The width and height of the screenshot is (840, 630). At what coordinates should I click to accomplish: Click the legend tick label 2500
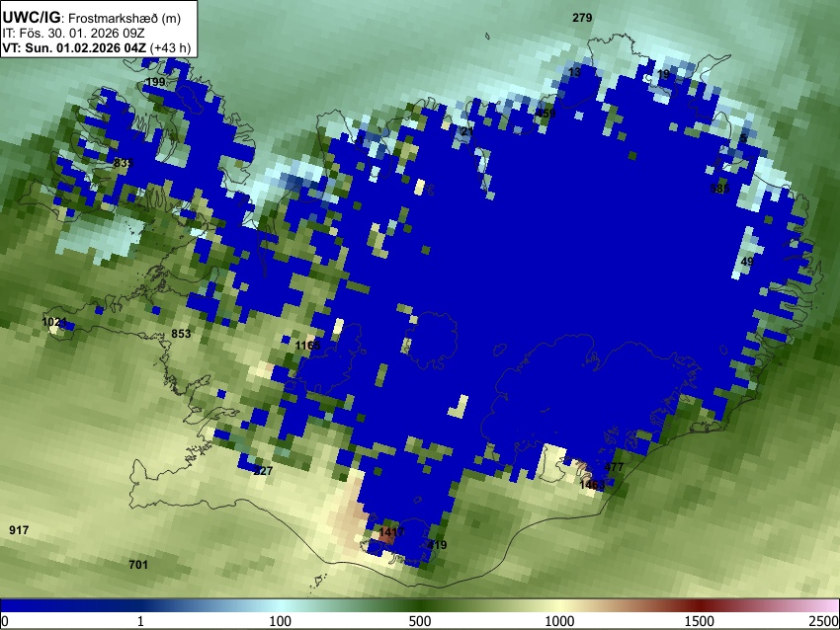pyautogui.click(x=824, y=621)
